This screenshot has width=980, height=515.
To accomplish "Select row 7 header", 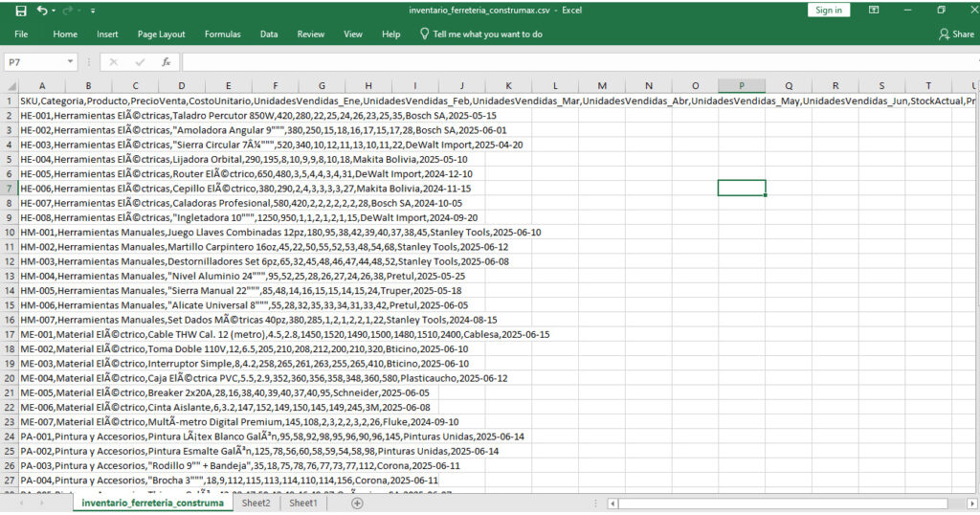I will 9,189.
